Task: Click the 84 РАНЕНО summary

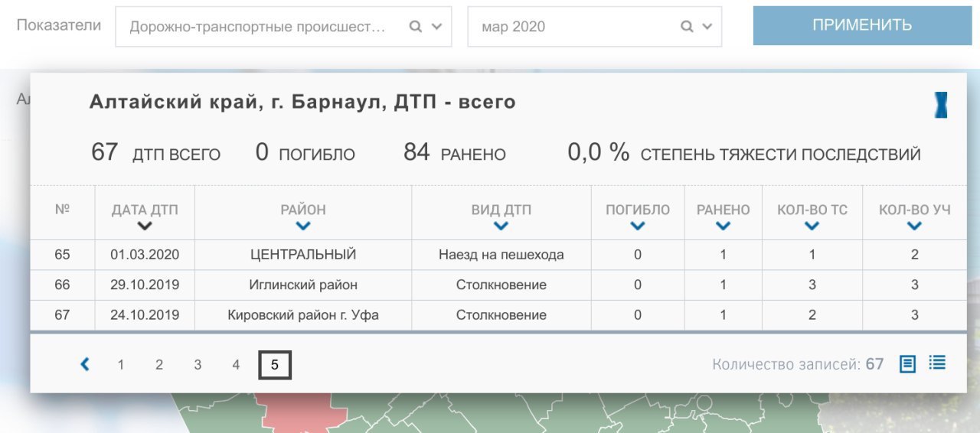Action: coord(455,153)
